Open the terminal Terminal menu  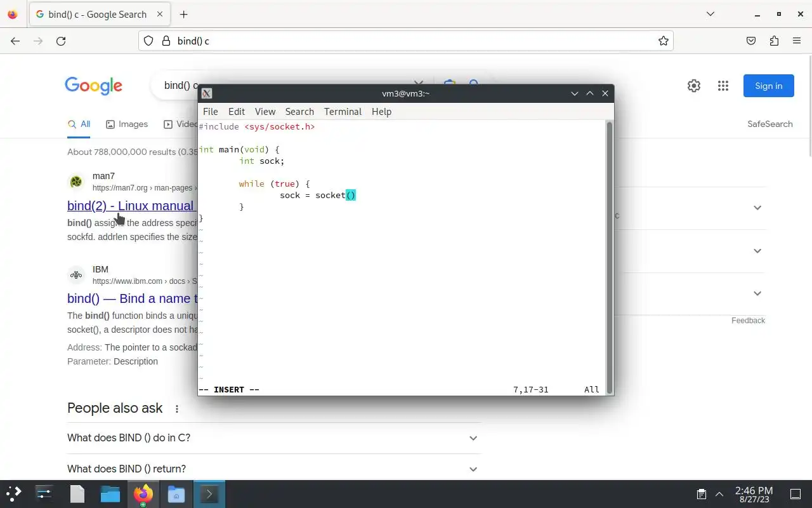[343, 112]
